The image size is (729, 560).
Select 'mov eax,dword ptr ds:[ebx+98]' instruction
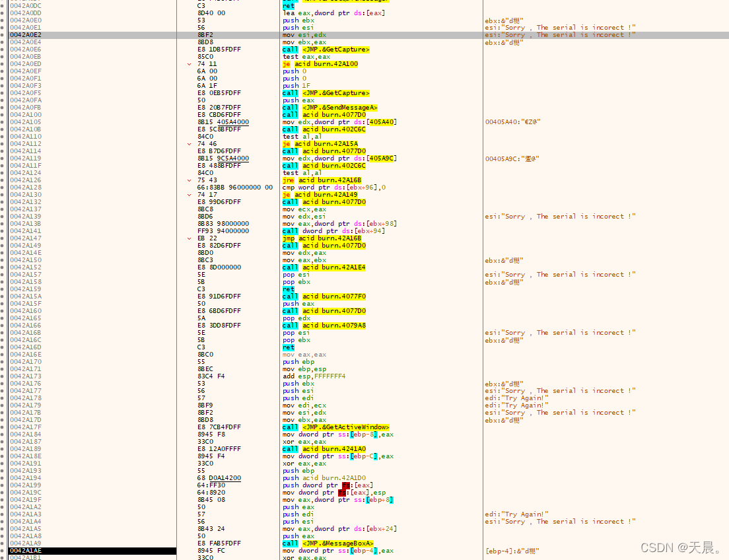coord(340,224)
